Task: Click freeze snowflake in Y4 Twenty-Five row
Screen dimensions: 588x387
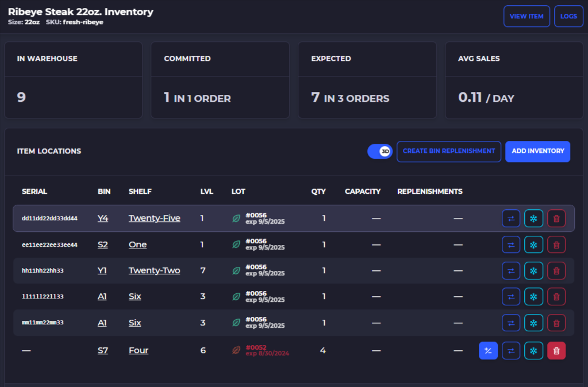Action: 533,219
